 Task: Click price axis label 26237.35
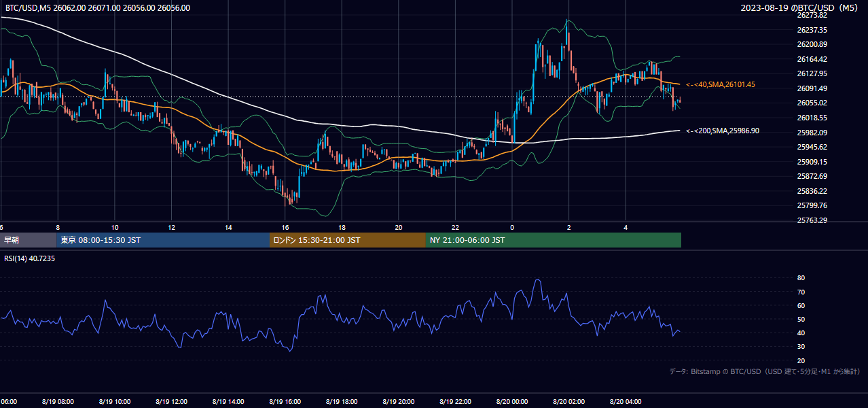click(x=812, y=30)
